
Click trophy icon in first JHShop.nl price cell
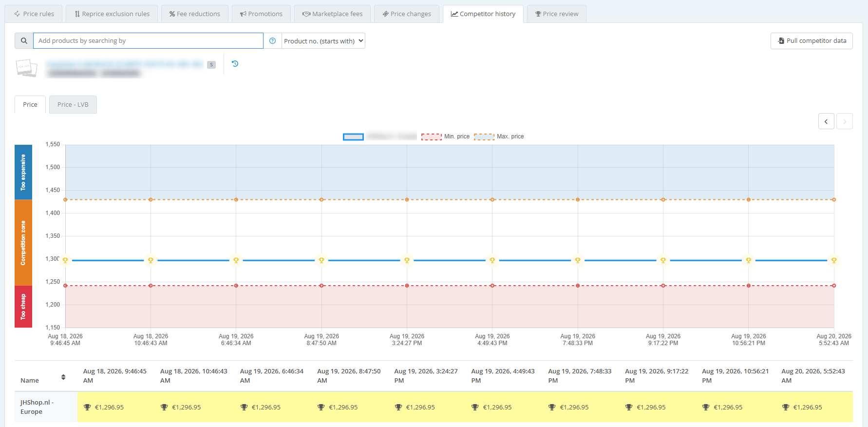[87, 407]
